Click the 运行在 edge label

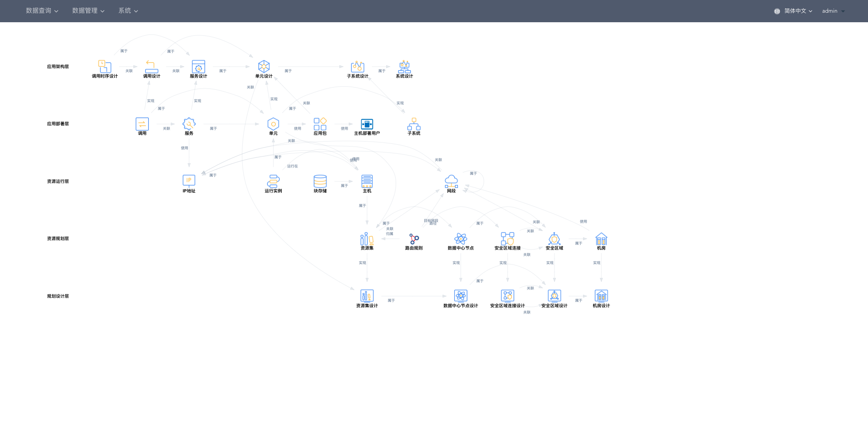[x=292, y=167]
